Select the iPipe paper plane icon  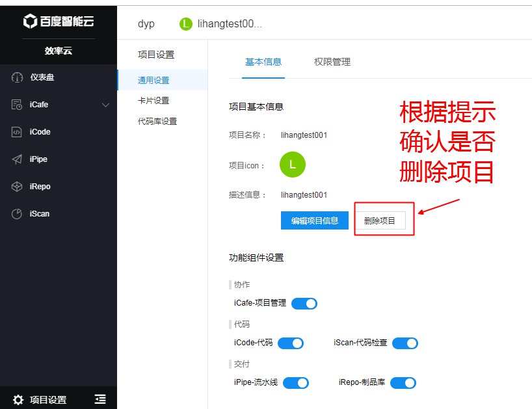coord(17,159)
